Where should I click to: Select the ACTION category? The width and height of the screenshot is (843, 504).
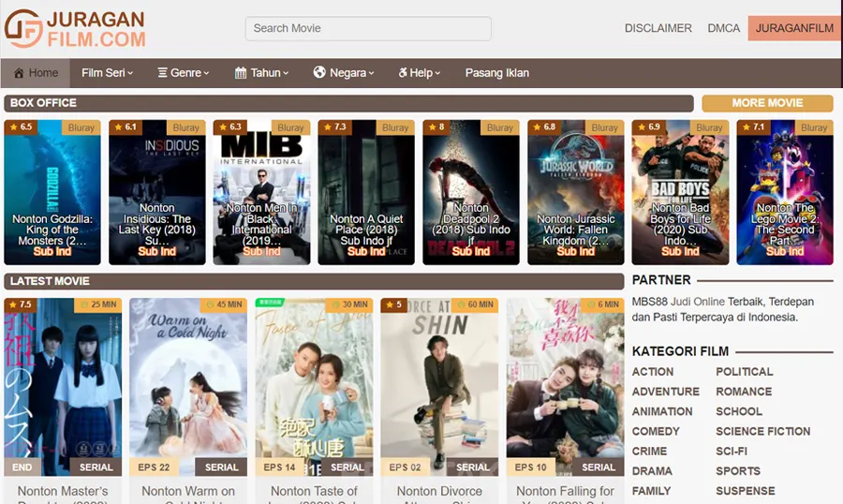pos(653,372)
